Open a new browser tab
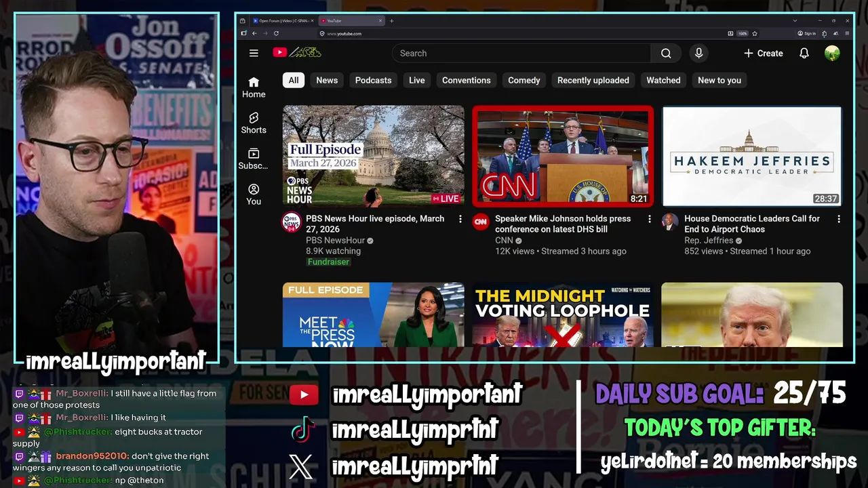This screenshot has height=488, width=868. 391,21
